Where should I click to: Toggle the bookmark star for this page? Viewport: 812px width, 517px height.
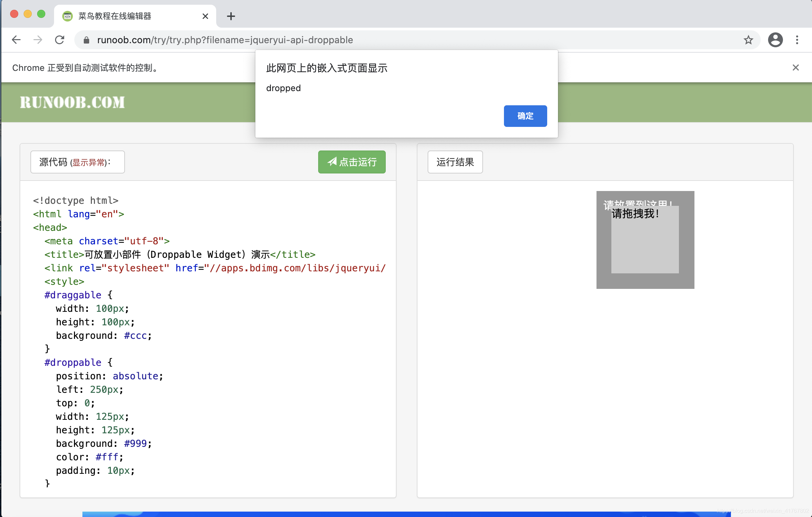click(x=747, y=39)
